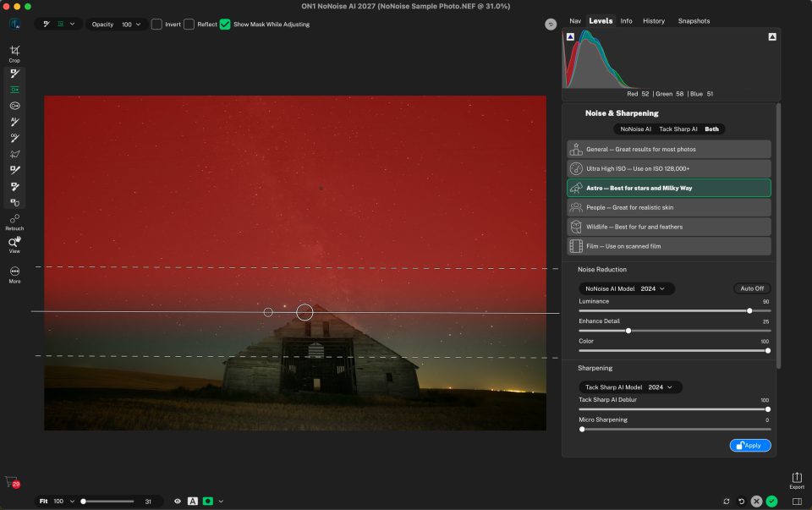Uncheck Show Mask While Adjusting

[225, 25]
